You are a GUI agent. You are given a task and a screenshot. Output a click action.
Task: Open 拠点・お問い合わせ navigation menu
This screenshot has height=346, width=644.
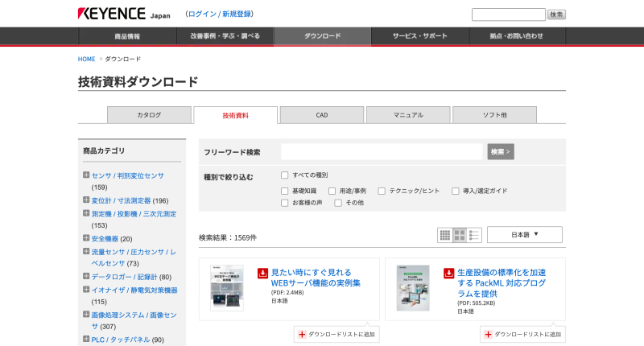(x=517, y=36)
